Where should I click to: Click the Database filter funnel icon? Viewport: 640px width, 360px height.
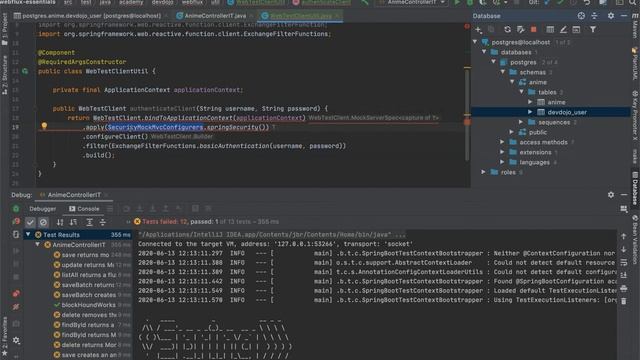[x=593, y=30]
